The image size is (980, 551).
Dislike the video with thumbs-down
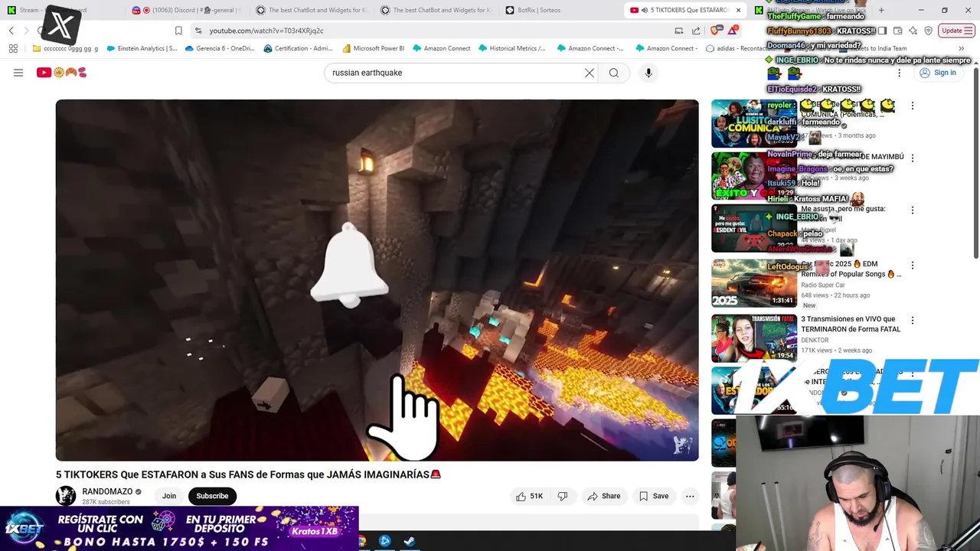(563, 496)
